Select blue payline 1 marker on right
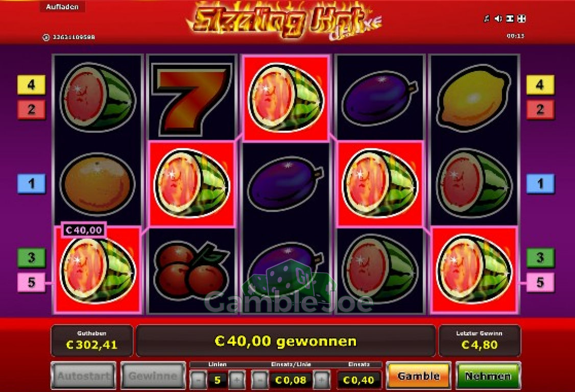 (x=540, y=183)
